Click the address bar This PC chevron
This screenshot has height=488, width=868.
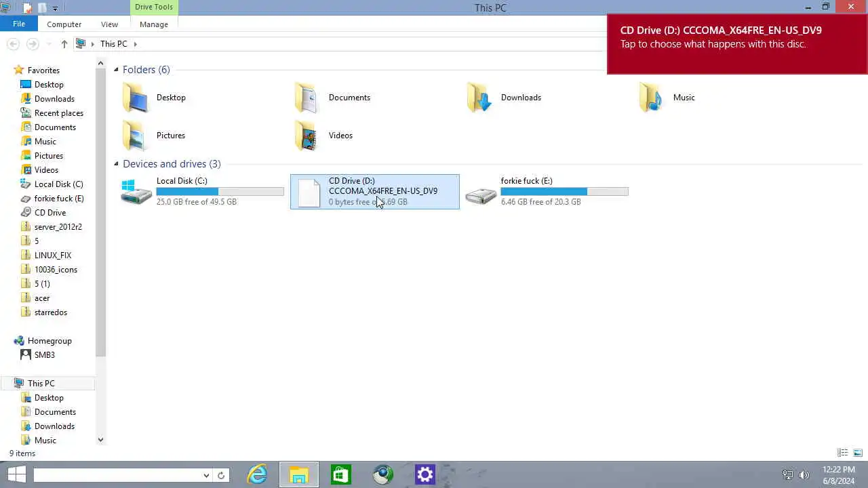(x=135, y=44)
